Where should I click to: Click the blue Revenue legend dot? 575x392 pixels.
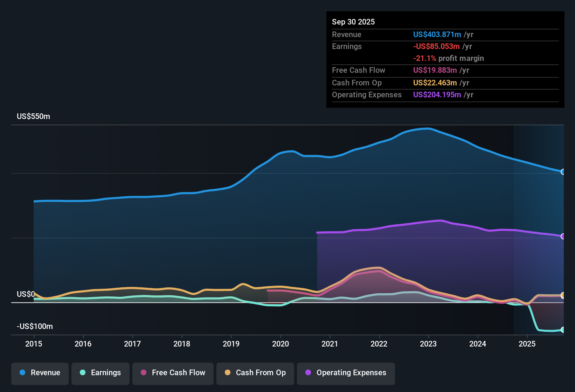pos(22,373)
